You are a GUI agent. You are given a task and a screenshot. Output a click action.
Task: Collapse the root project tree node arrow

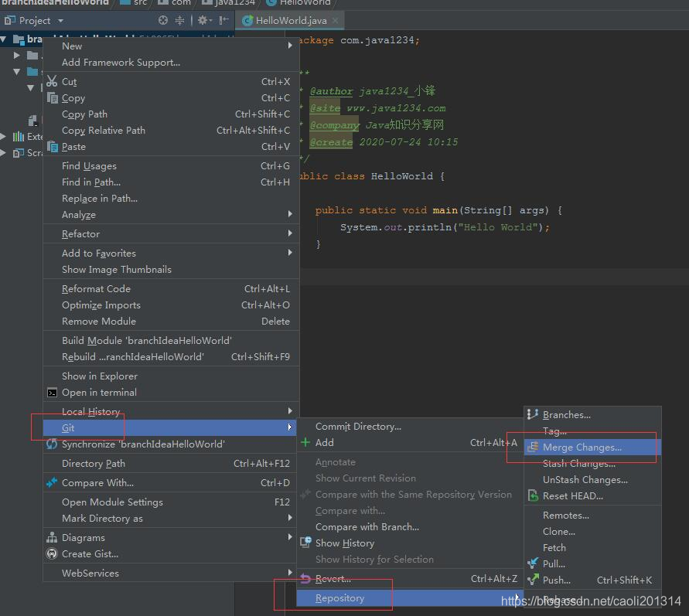pyautogui.click(x=4, y=39)
